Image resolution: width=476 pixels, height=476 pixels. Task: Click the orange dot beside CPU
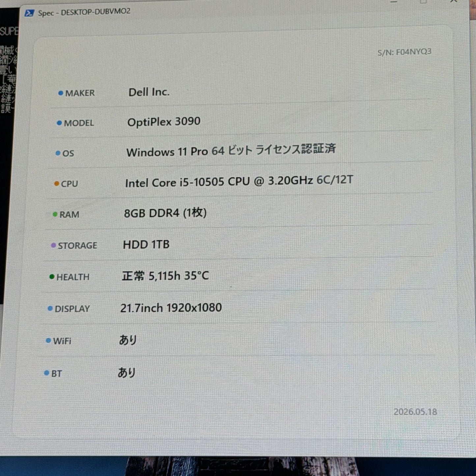pyautogui.click(x=57, y=183)
